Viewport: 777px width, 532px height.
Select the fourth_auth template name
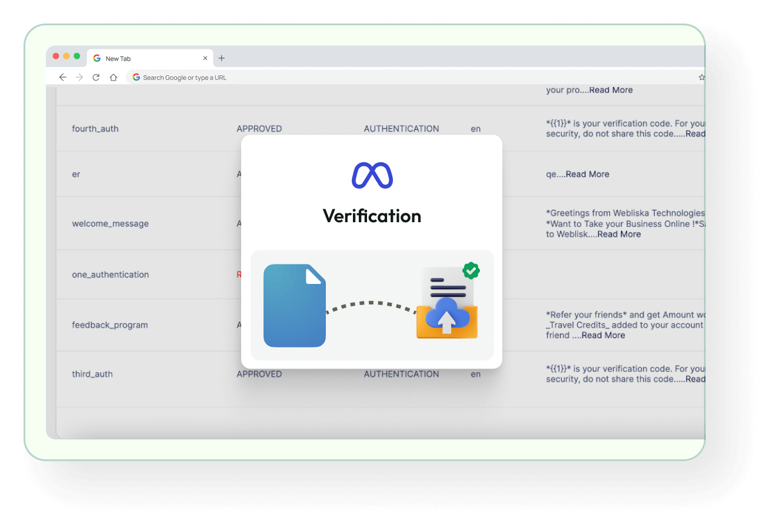[95, 129]
